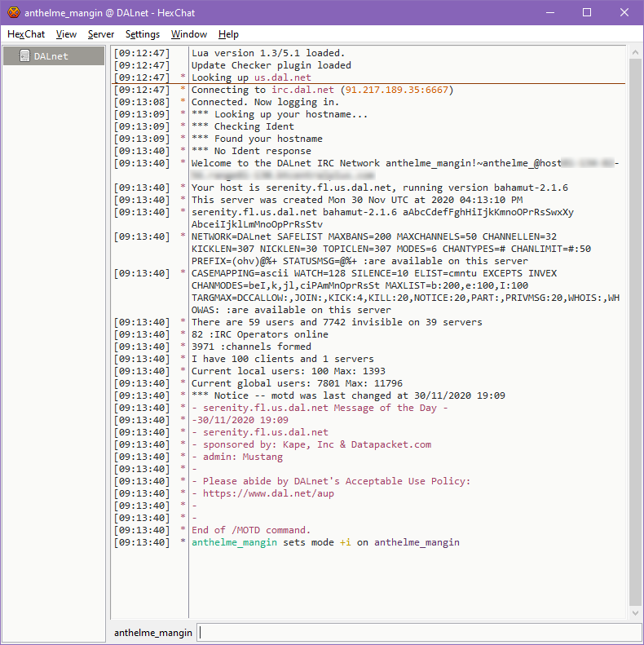This screenshot has width=644, height=645.
Task: Open the Window menu
Action: [x=189, y=34]
